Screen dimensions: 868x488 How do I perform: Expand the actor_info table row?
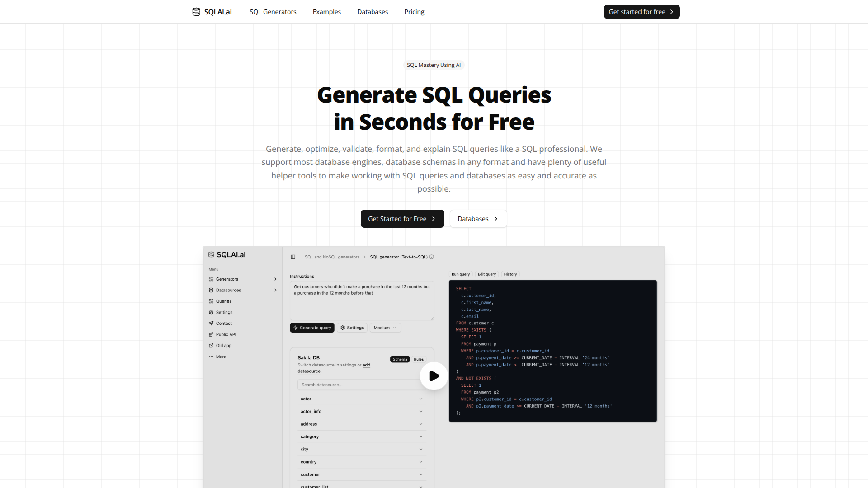[x=362, y=412]
